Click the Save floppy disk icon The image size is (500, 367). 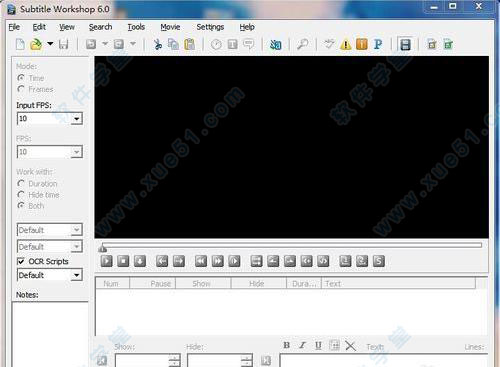pyautogui.click(x=64, y=44)
